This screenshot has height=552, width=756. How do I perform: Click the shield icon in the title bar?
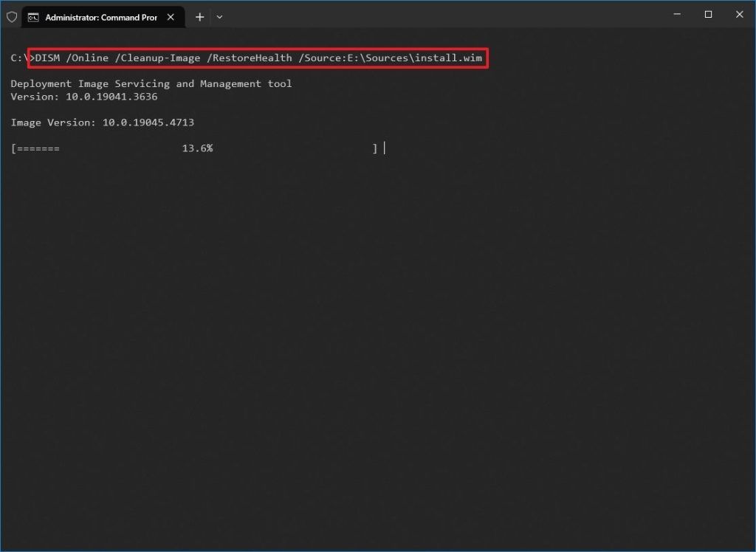(12, 18)
